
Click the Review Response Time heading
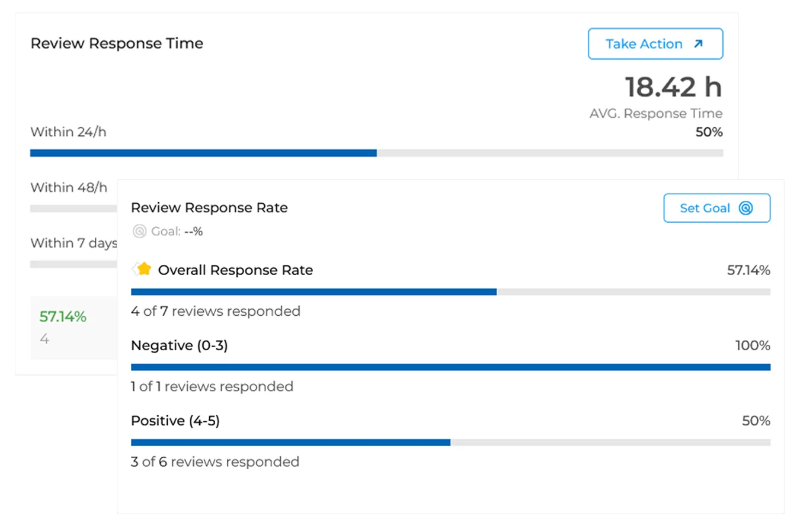tap(117, 43)
